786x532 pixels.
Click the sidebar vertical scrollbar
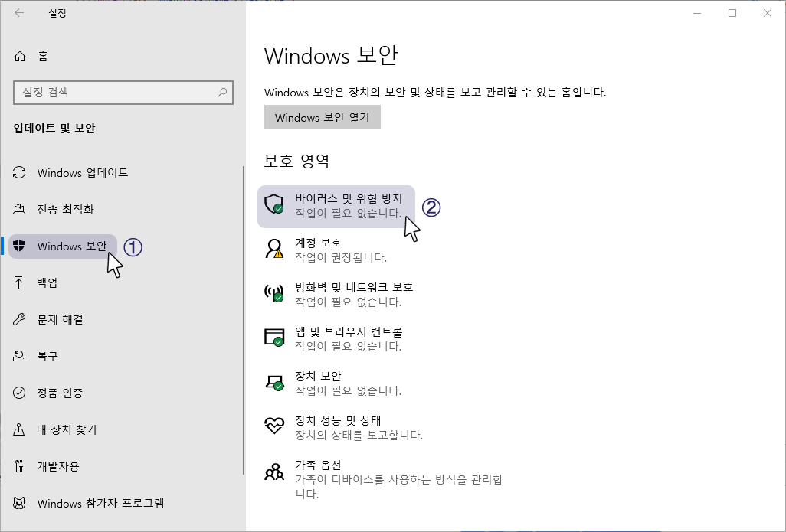(244, 321)
